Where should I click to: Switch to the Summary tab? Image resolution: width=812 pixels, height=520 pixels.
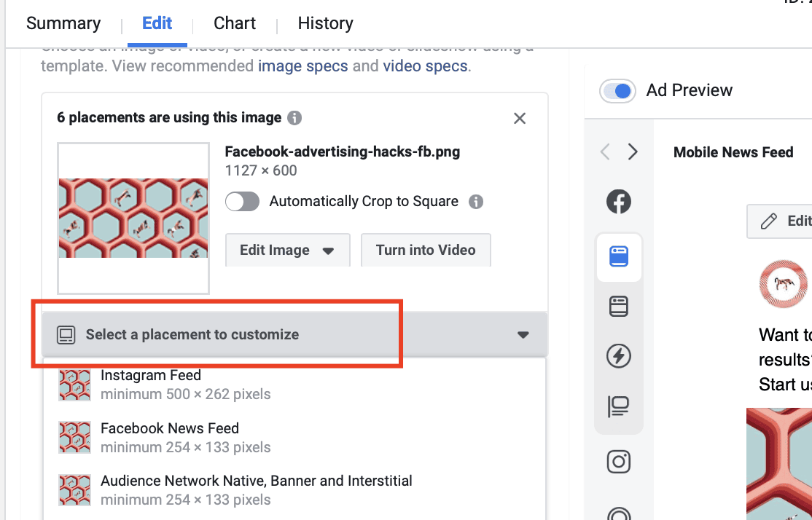63,23
